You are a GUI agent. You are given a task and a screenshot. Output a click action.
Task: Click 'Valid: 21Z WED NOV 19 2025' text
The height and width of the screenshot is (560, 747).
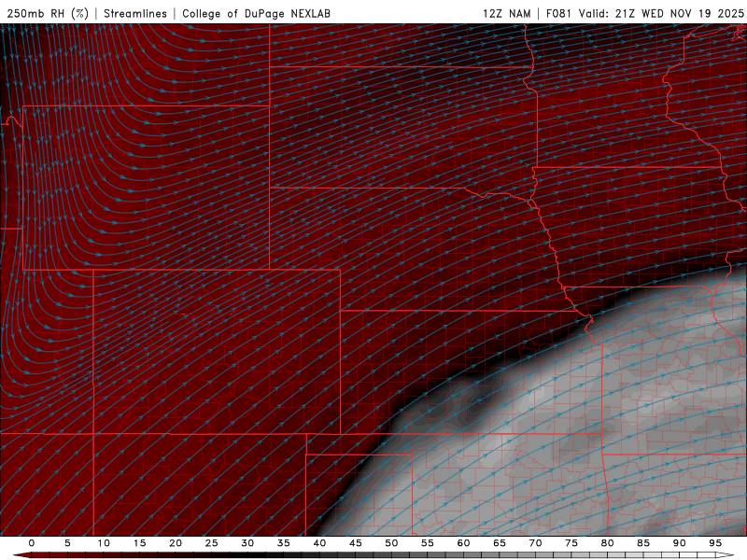click(x=661, y=13)
